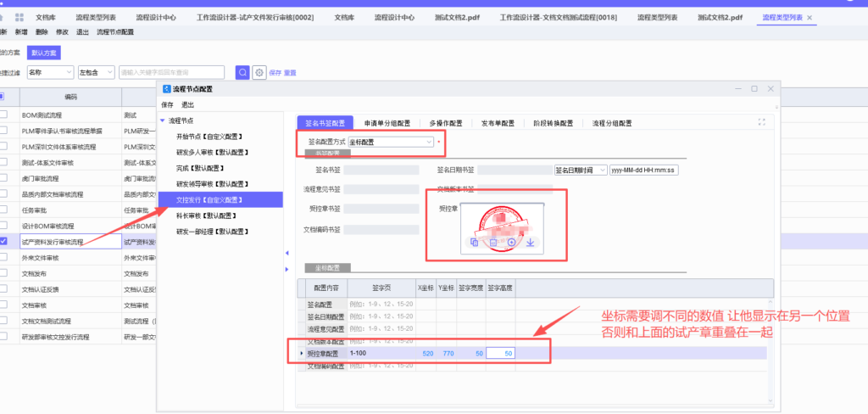Check the 虎门审批流程 row checkbox
Viewport: 868px width, 414px height.
point(3,178)
